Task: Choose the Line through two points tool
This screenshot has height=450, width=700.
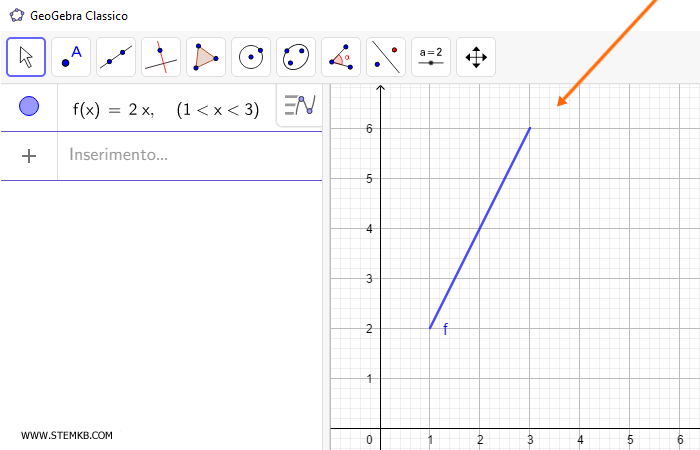Action: (x=116, y=57)
